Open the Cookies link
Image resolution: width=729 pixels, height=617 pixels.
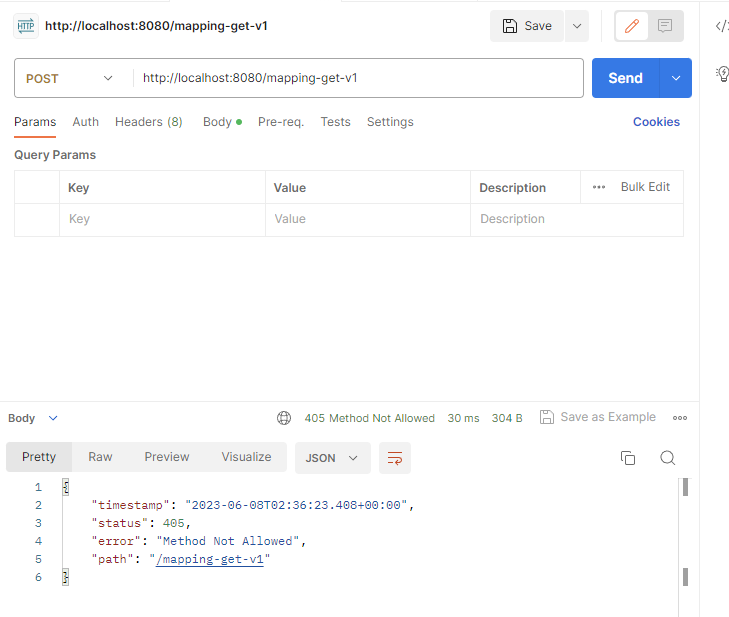(x=656, y=122)
